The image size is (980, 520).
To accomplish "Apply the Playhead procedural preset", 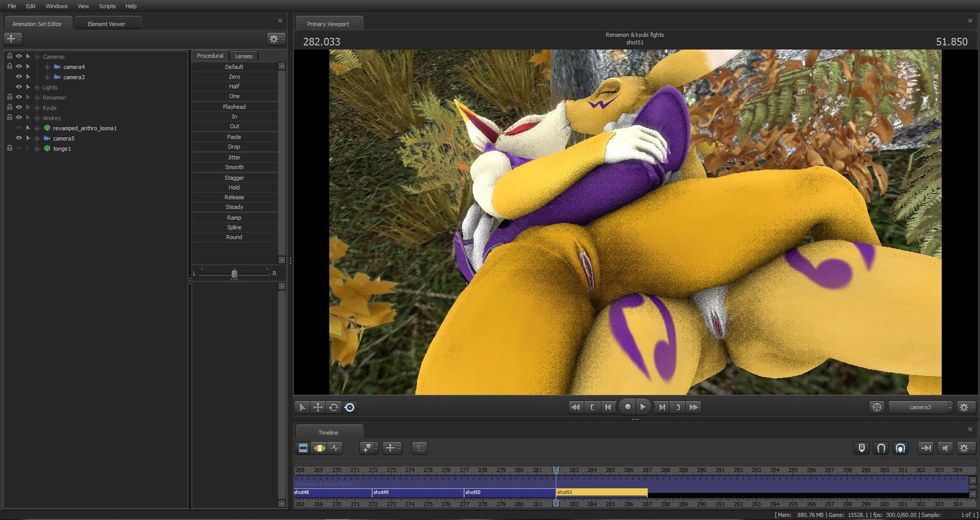I will 234,107.
